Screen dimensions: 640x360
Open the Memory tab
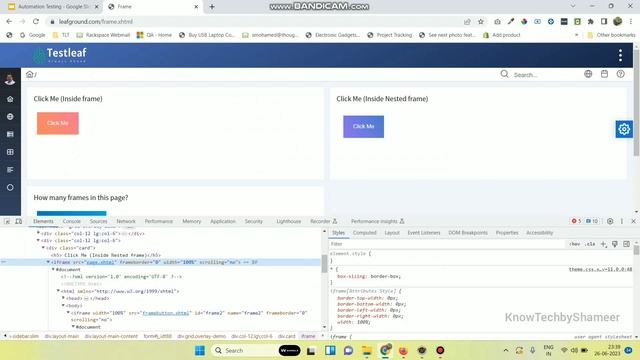(191, 221)
